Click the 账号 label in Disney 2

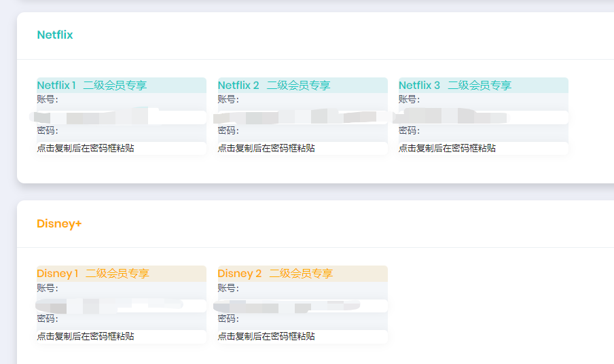click(x=228, y=288)
